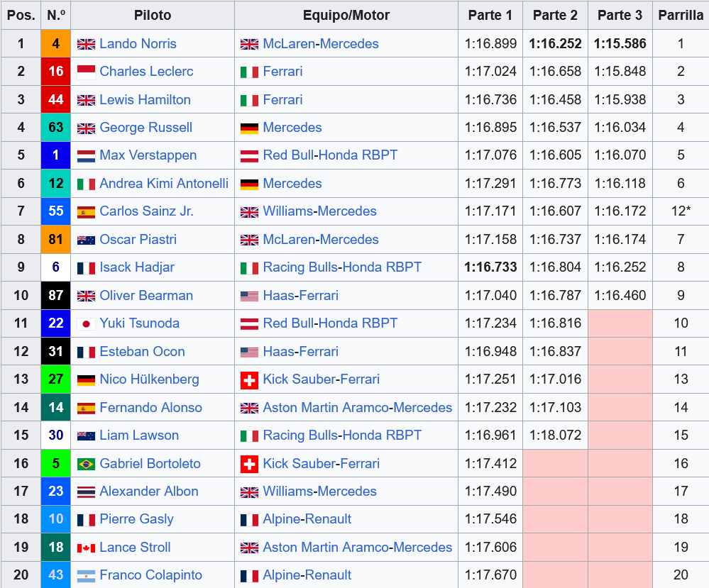Click the Monaco flag beside Charles Leclerc
709x588 pixels.
pyautogui.click(x=86, y=72)
